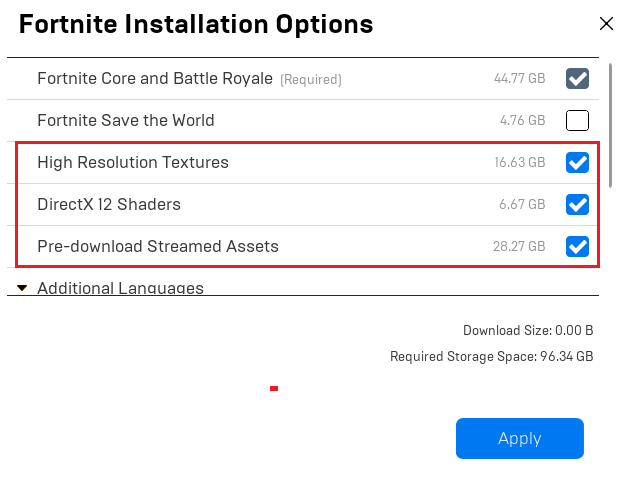Viewport: 631px width, 490px height.
Task: Uncheck Pre-download Streamed Assets option
Action: [x=577, y=246]
